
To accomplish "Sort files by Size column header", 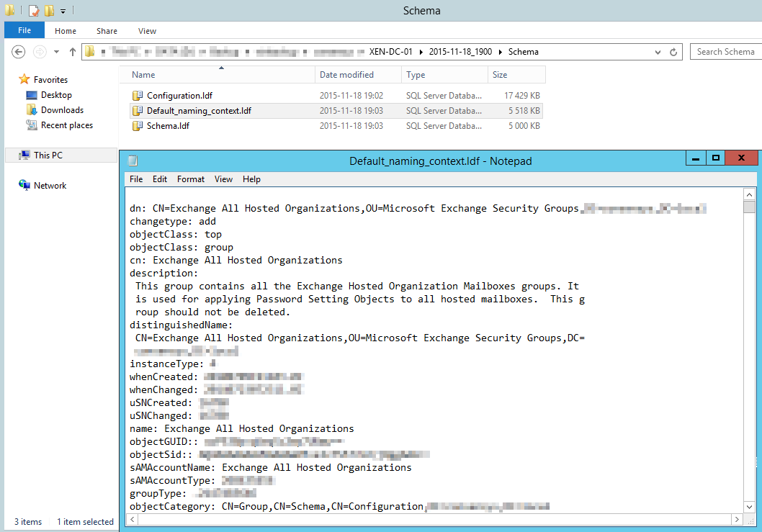I will click(x=516, y=74).
